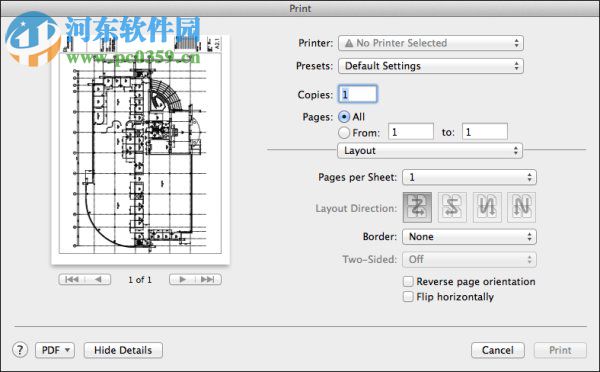Open the Two-Sided dropdown
The image size is (600, 372).
[469, 259]
